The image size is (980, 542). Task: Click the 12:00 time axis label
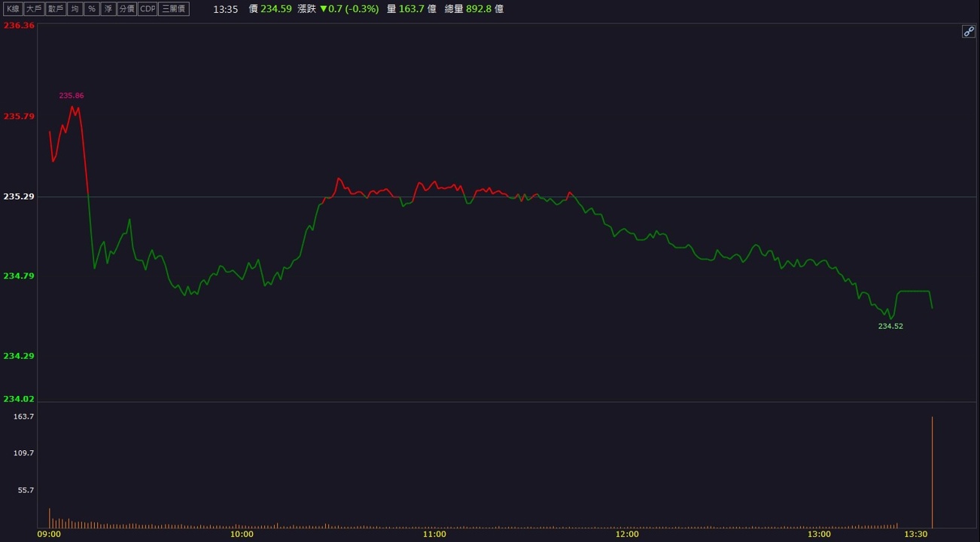[x=627, y=534]
